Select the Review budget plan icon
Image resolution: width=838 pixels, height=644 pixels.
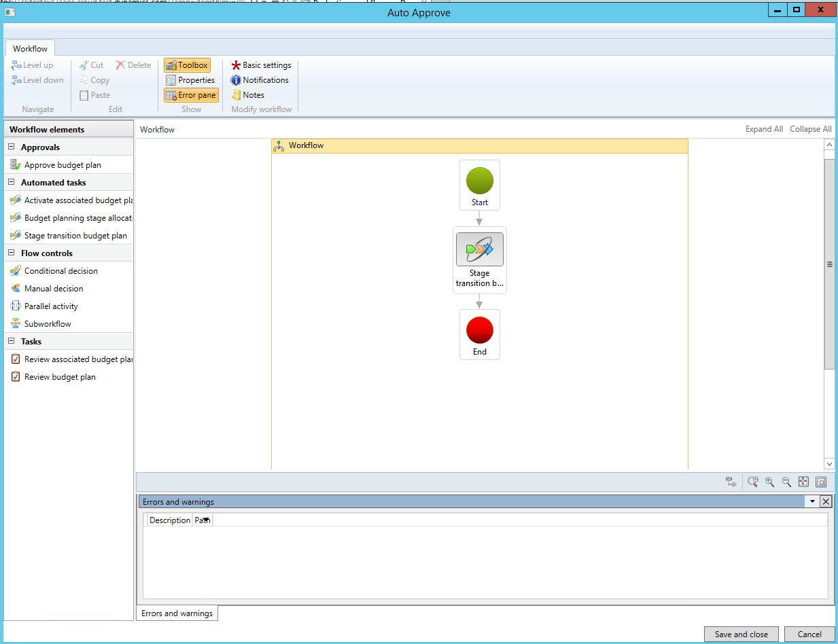click(x=16, y=377)
